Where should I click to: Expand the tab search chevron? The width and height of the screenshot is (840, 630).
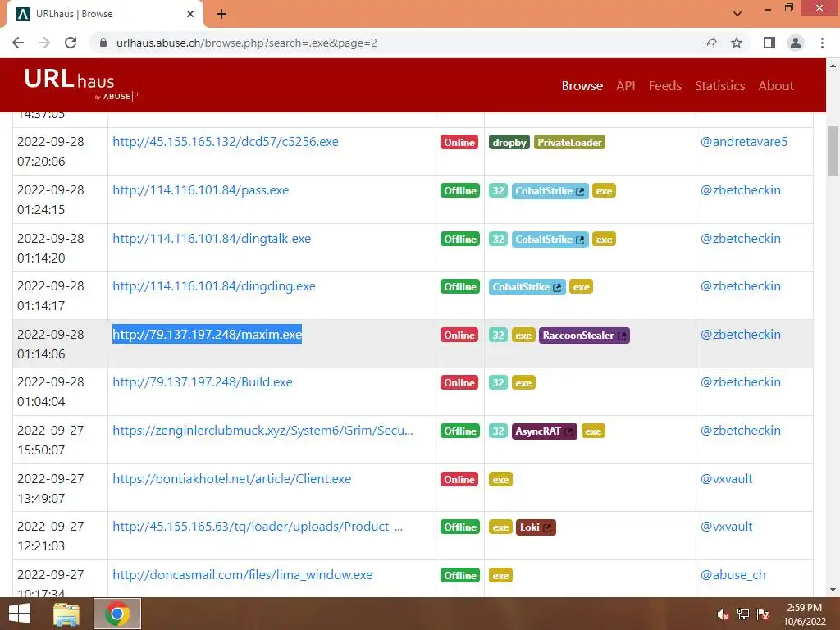click(x=737, y=14)
